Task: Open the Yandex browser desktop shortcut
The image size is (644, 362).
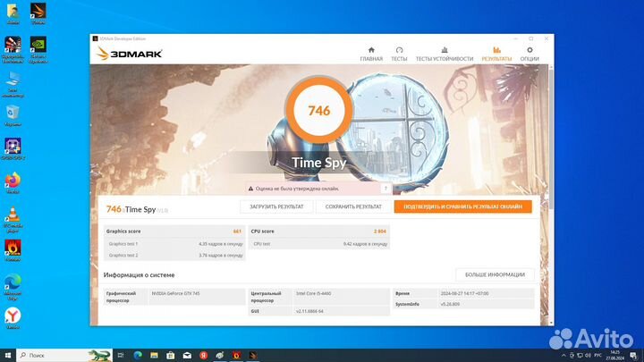Action: (13, 316)
